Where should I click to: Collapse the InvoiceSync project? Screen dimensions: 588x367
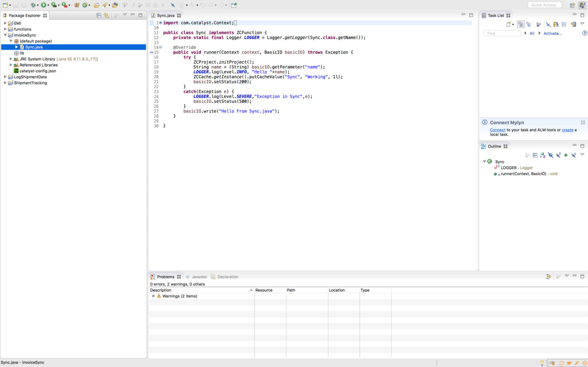(x=5, y=35)
